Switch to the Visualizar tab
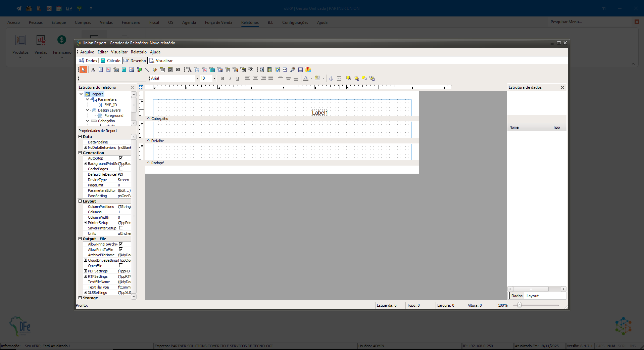This screenshot has width=644, height=350. click(x=161, y=61)
